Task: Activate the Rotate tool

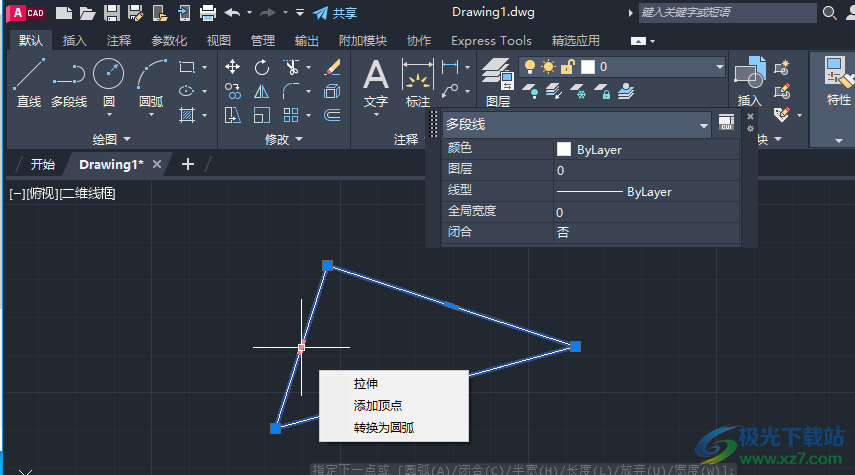Action: coord(262,67)
